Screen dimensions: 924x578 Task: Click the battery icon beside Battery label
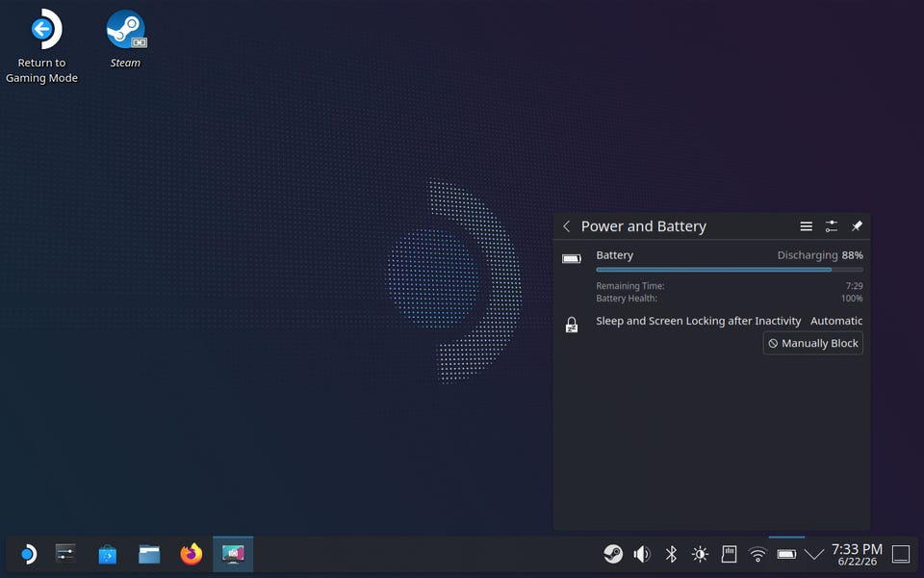tap(572, 258)
